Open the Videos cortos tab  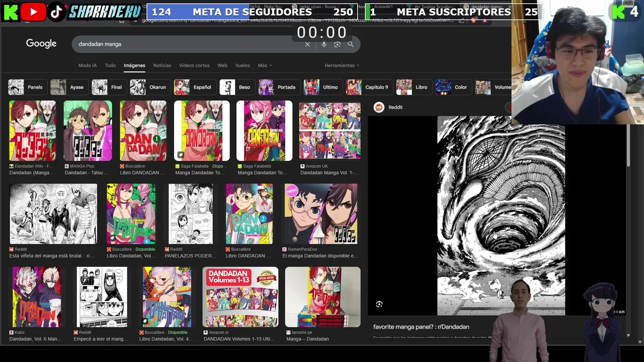tap(194, 65)
